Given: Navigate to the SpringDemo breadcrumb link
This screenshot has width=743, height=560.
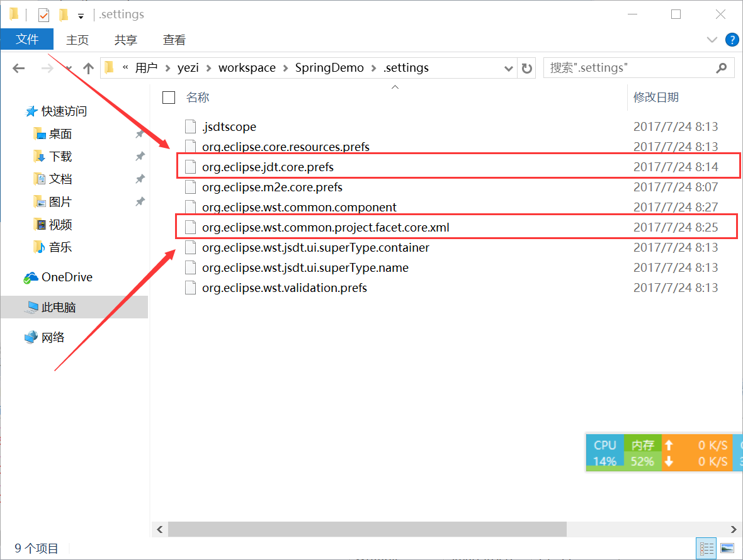Looking at the screenshot, I should (329, 67).
